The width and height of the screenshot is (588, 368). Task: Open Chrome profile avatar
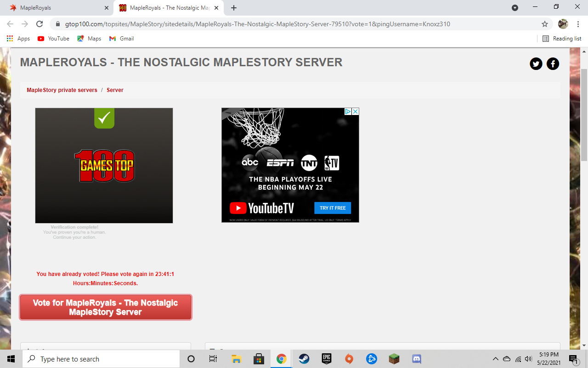tap(563, 24)
